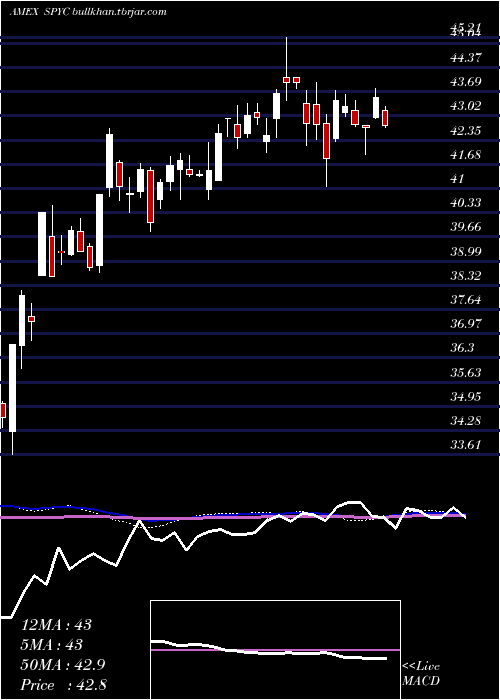Click the last red candle on the chart

click(x=385, y=117)
